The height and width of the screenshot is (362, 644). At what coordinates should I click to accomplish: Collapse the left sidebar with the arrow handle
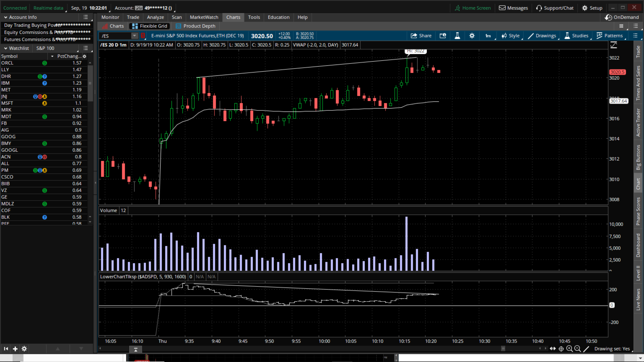tap(95, 183)
